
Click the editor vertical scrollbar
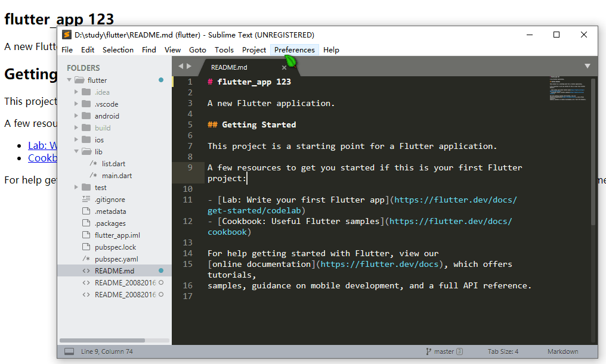(593, 151)
